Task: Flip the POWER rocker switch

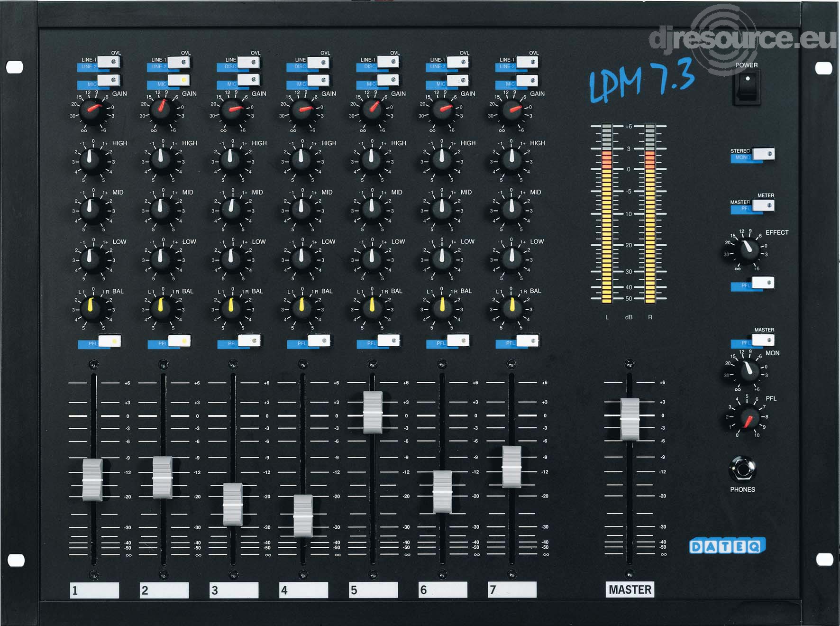Action: [747, 87]
